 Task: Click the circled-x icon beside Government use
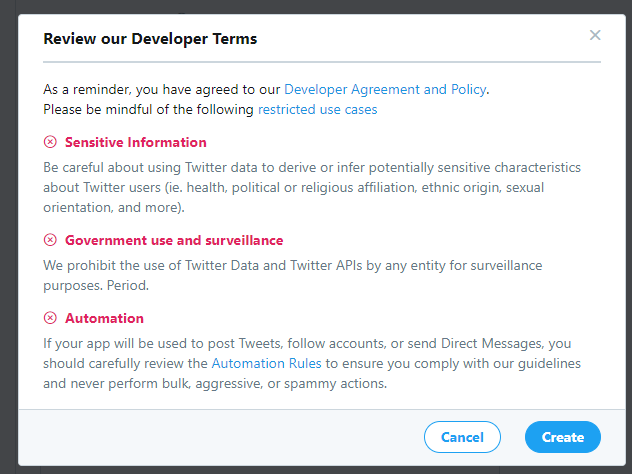(51, 240)
